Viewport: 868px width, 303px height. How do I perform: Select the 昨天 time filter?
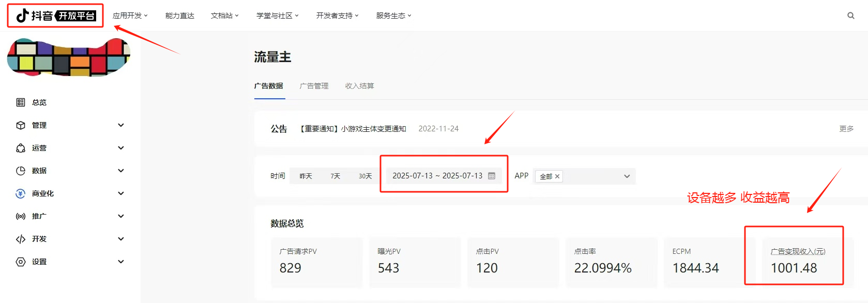pos(306,176)
